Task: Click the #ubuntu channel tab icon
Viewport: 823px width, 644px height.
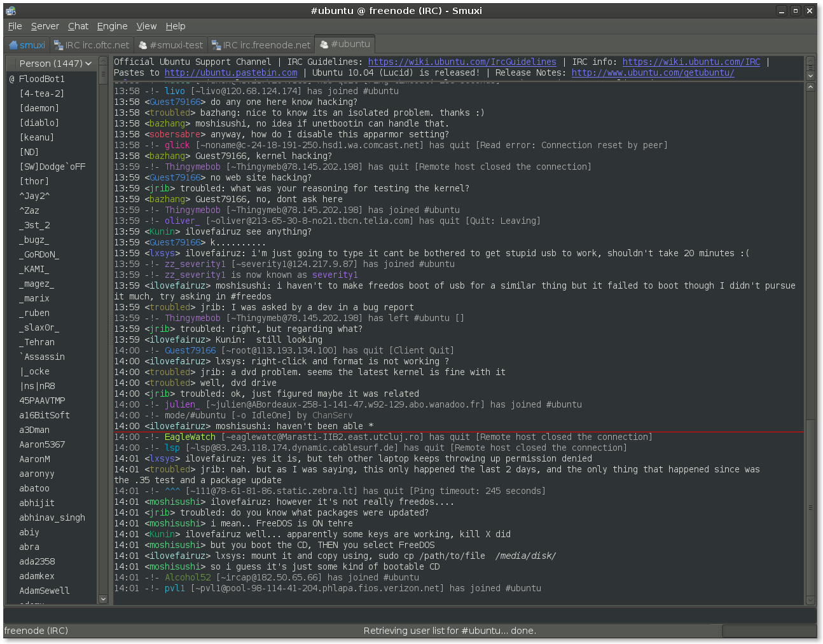Action: pyautogui.click(x=324, y=45)
